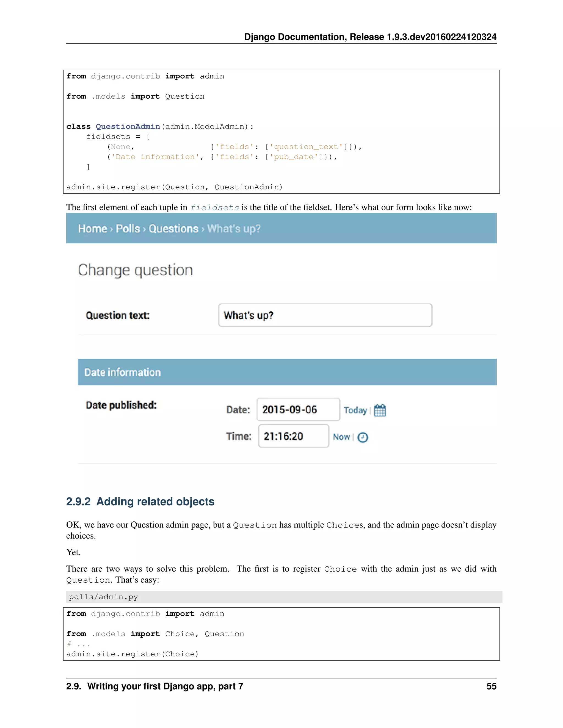This screenshot has width=563, height=728.
Task: Click the Today shortcut link
Action: [355, 410]
